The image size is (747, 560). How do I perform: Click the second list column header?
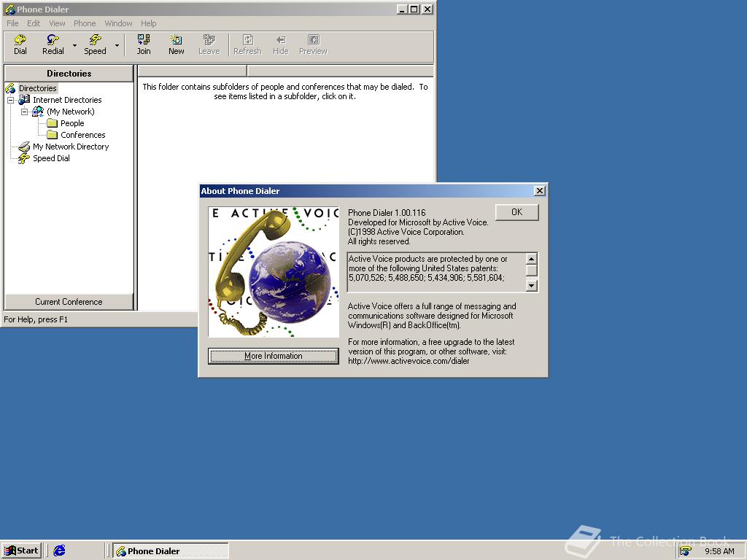click(340, 71)
